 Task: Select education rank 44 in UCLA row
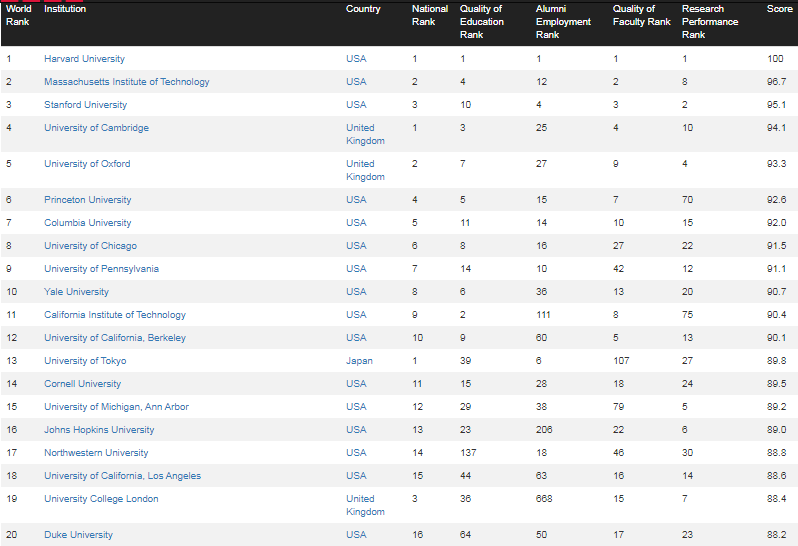[x=465, y=475]
